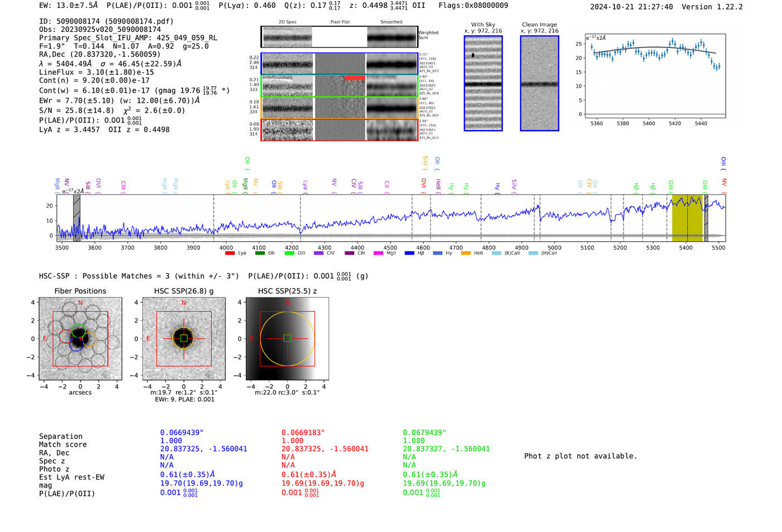
Task: Open the HSC SSP(25.5) z image
Action: coord(287,338)
